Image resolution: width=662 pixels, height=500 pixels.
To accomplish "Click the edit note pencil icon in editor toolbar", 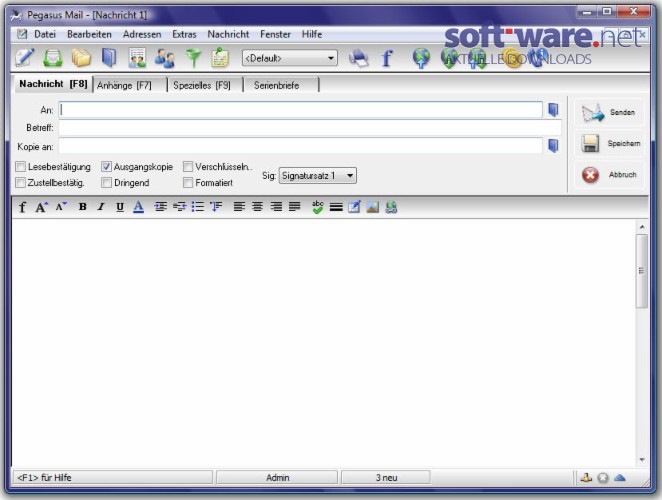I will pos(354,207).
